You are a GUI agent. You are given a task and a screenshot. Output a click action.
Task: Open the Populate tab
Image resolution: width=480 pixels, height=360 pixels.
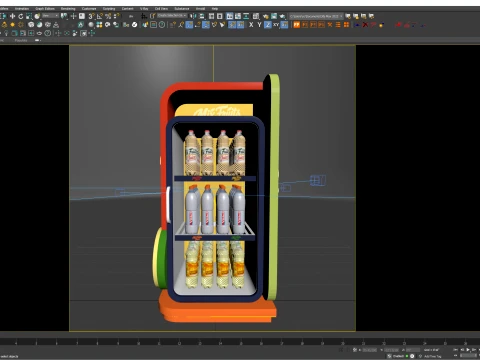coord(21,40)
